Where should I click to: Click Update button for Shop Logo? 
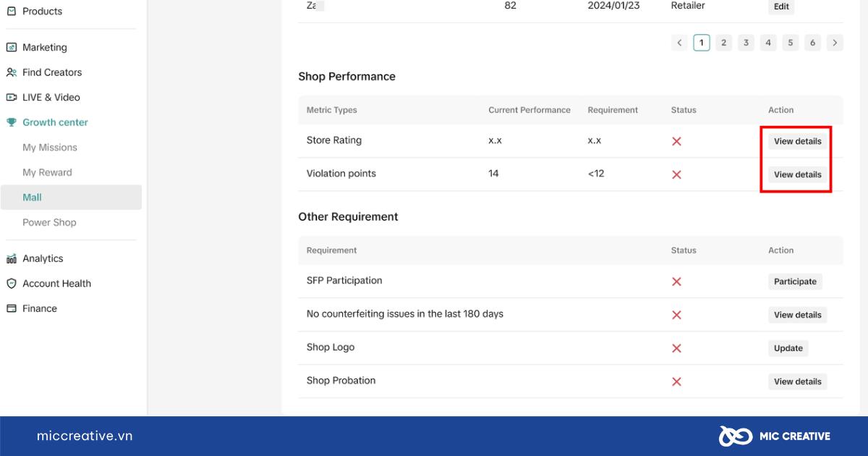click(x=788, y=348)
